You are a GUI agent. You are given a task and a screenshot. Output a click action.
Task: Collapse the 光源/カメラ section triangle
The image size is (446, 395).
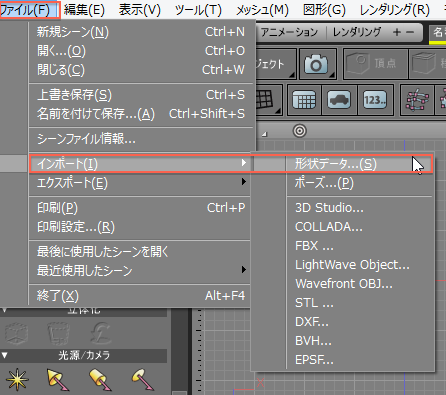click(x=5, y=355)
